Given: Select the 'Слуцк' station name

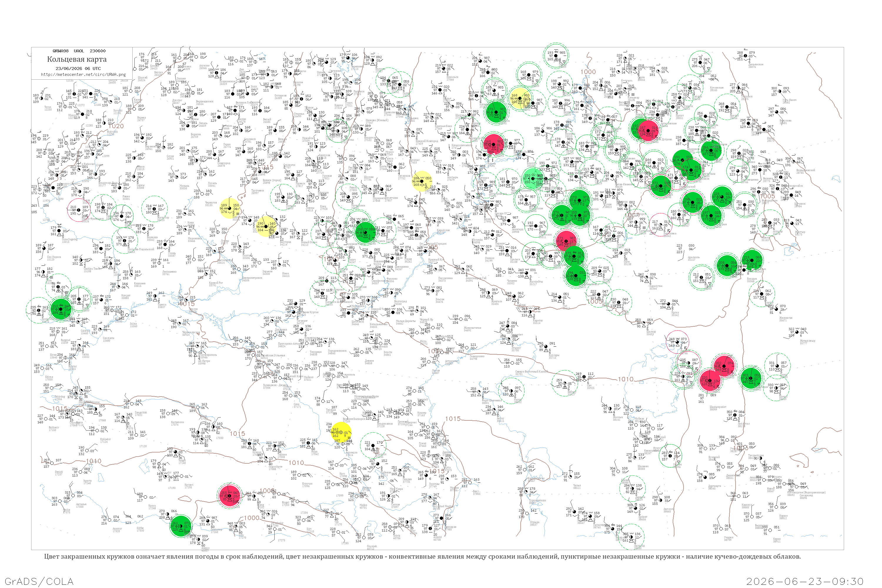Looking at the screenshot, I should coord(170,156).
